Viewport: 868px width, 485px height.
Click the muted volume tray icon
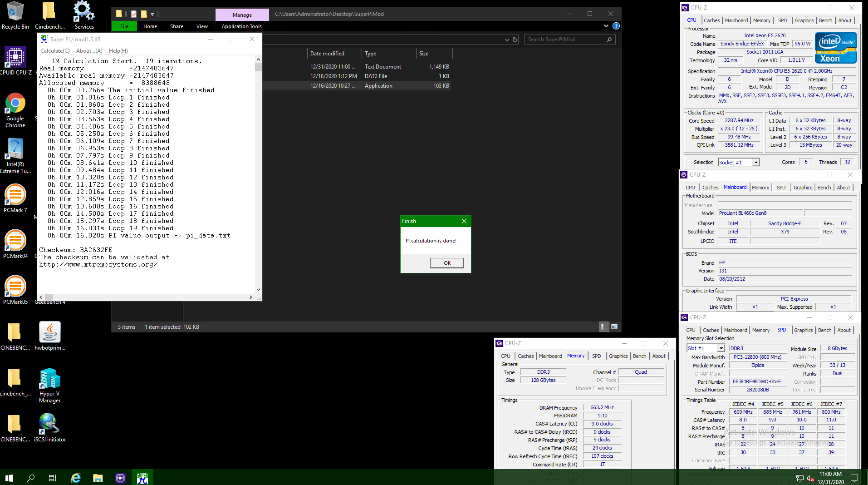(811, 478)
